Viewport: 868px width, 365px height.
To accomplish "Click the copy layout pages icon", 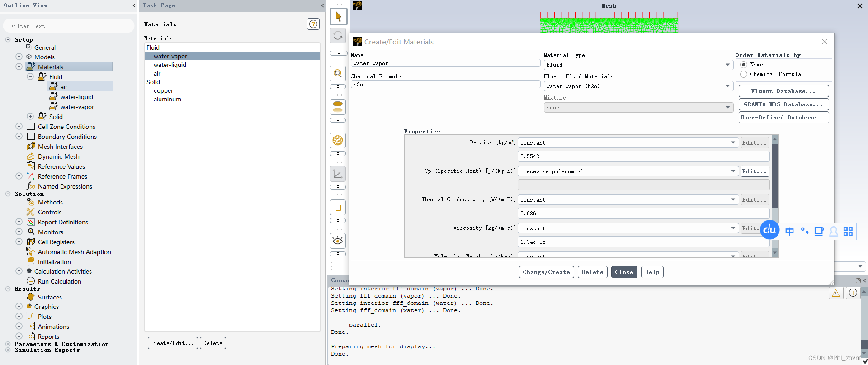I will click(338, 208).
